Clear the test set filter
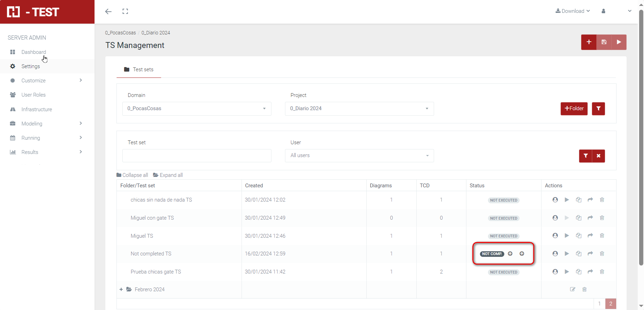 598,156
